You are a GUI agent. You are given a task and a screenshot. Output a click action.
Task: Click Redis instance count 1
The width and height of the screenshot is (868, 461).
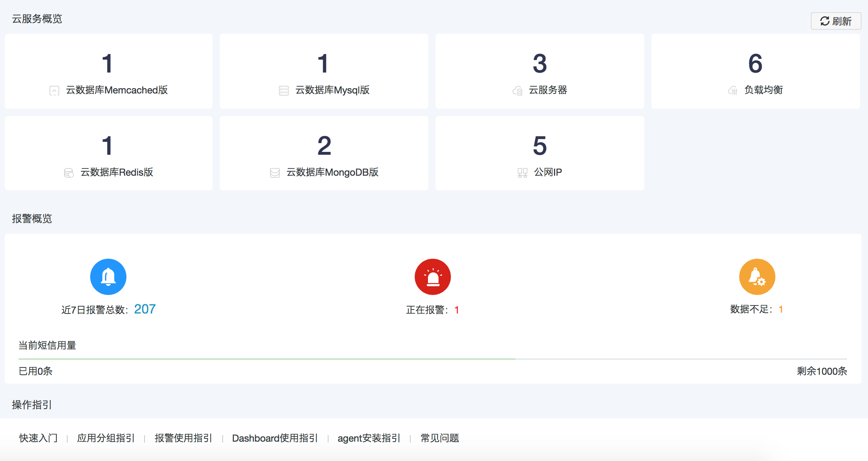(x=107, y=146)
